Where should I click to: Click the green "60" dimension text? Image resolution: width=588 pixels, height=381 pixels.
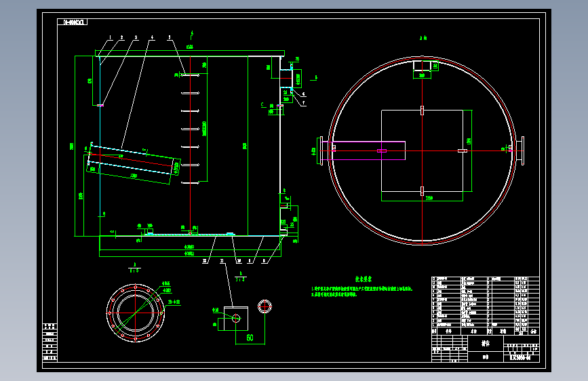tap(250, 338)
